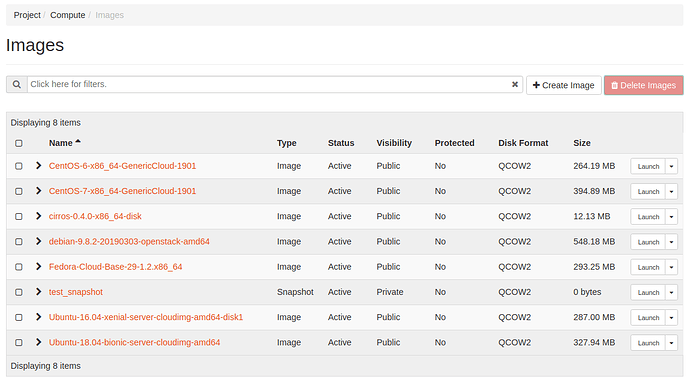Tick the Ubuntu-16.04-xenial image checkbox

tap(18, 317)
